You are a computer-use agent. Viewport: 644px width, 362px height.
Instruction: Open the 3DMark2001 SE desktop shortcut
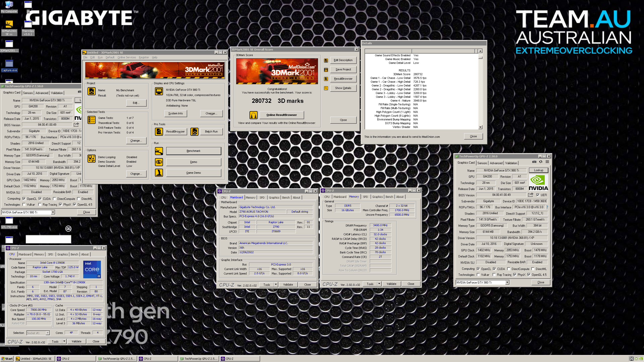[9, 28]
